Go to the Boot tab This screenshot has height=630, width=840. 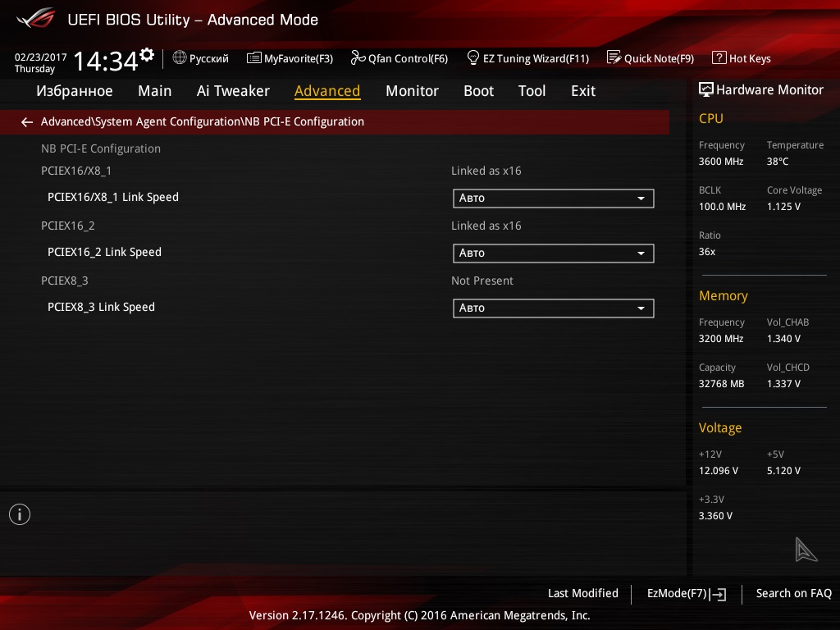tap(478, 91)
